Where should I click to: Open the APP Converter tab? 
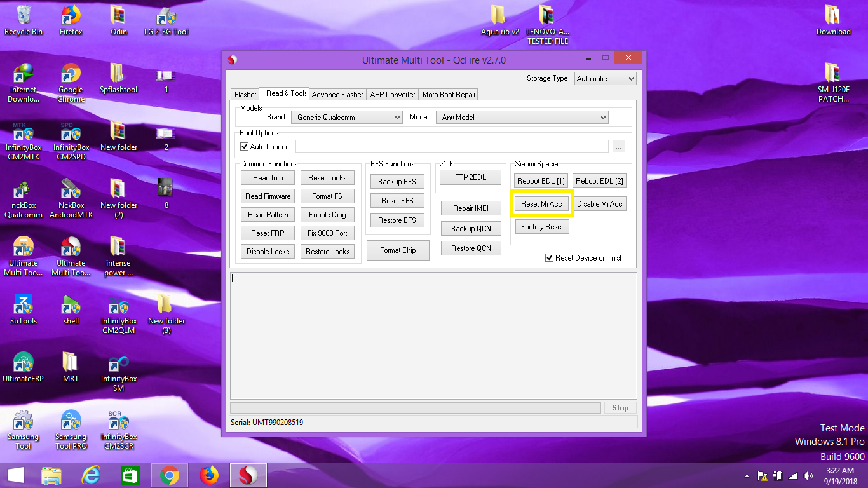(393, 95)
